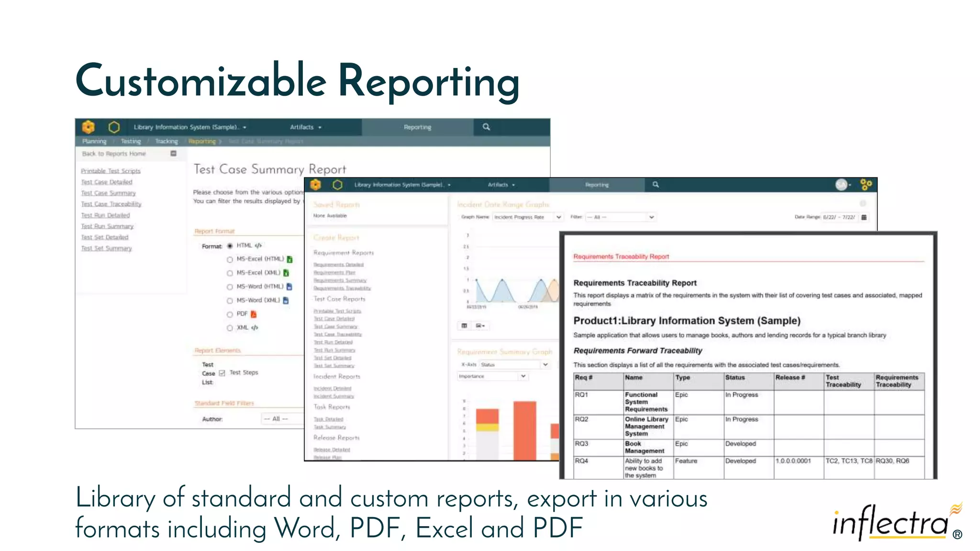Screen dimensions: 980x551
Task: Open the X-Axis Status dropdown
Action: click(x=514, y=364)
